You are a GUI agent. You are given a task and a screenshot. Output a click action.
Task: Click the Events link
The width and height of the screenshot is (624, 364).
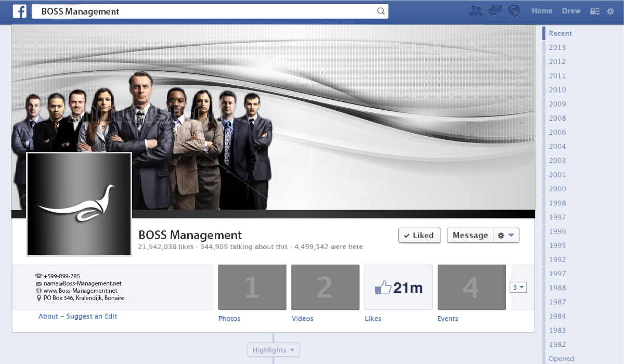point(448,319)
